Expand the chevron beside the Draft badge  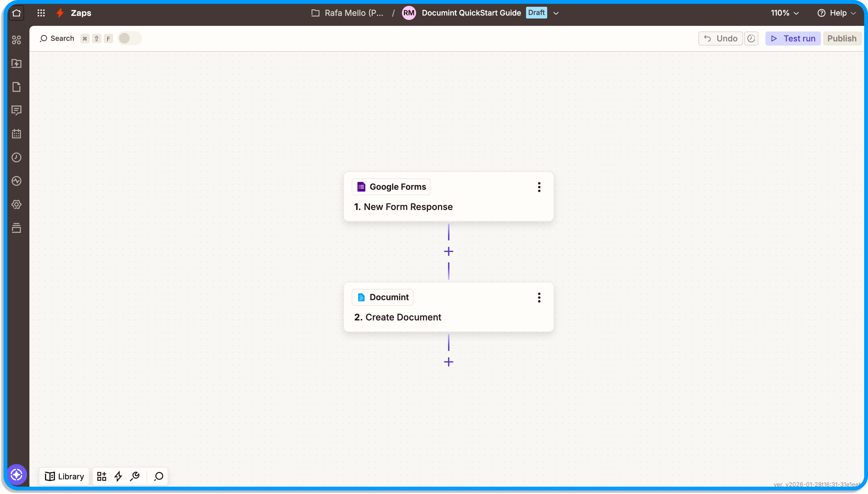click(556, 13)
